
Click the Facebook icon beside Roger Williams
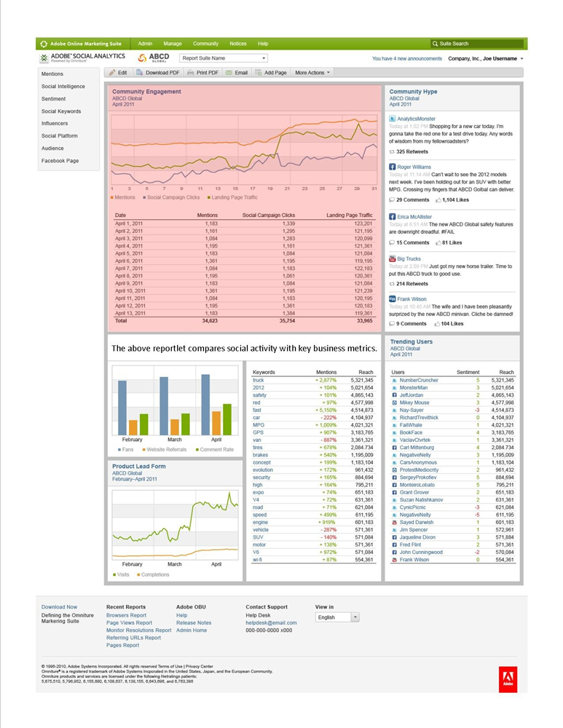tap(392, 167)
